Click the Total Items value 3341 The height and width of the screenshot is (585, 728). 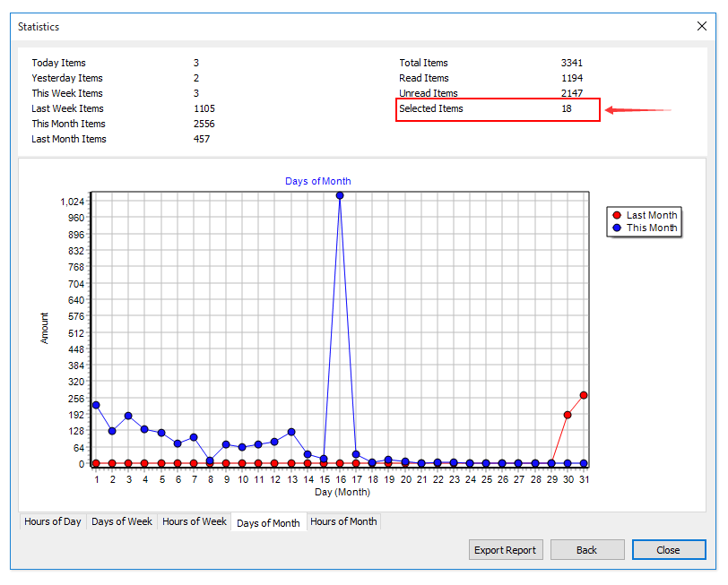point(573,63)
